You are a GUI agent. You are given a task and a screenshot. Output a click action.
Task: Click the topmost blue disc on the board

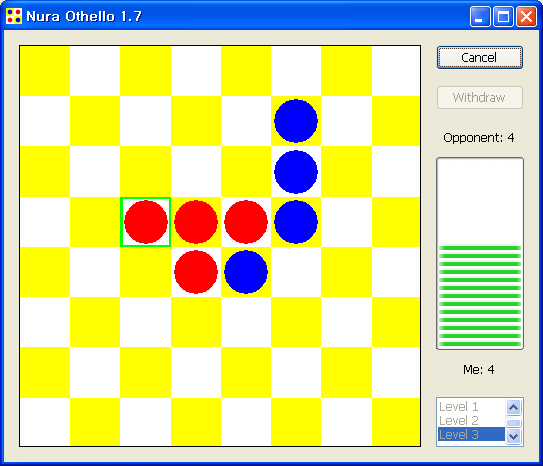[296, 121]
